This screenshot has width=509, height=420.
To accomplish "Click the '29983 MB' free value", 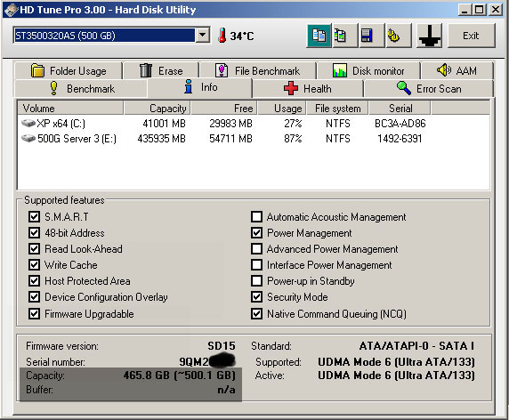I will coord(230,124).
